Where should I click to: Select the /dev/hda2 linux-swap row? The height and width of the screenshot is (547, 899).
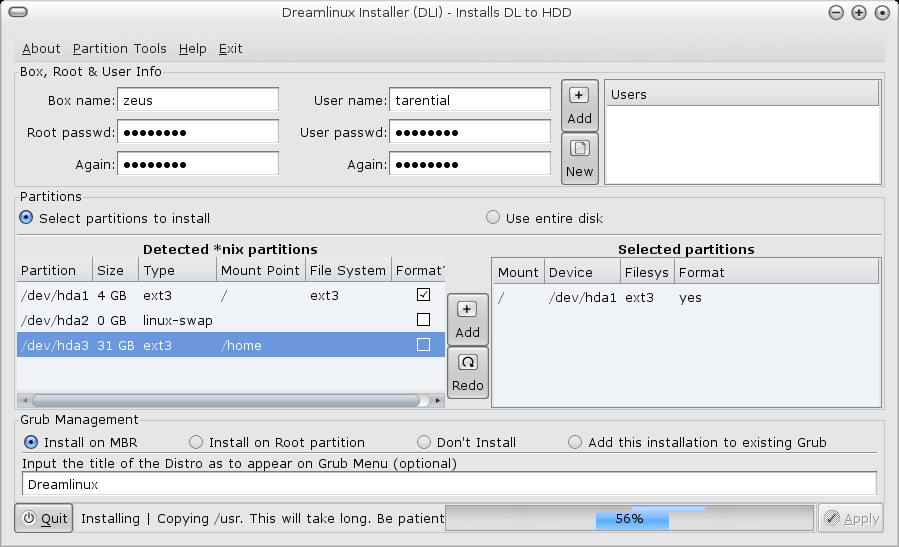point(230,320)
